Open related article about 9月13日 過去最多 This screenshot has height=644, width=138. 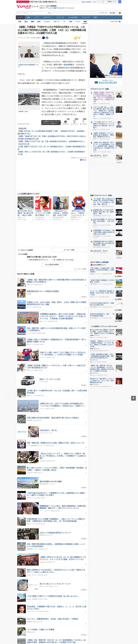52,132
